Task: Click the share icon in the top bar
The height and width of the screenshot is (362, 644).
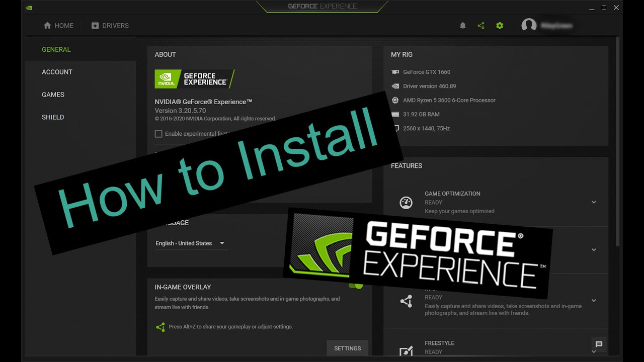Action: pos(481,26)
